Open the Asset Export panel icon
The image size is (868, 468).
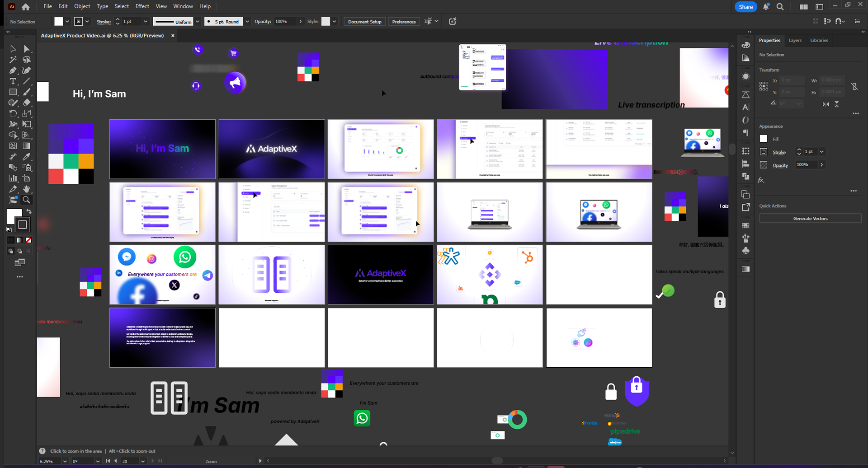click(x=746, y=207)
